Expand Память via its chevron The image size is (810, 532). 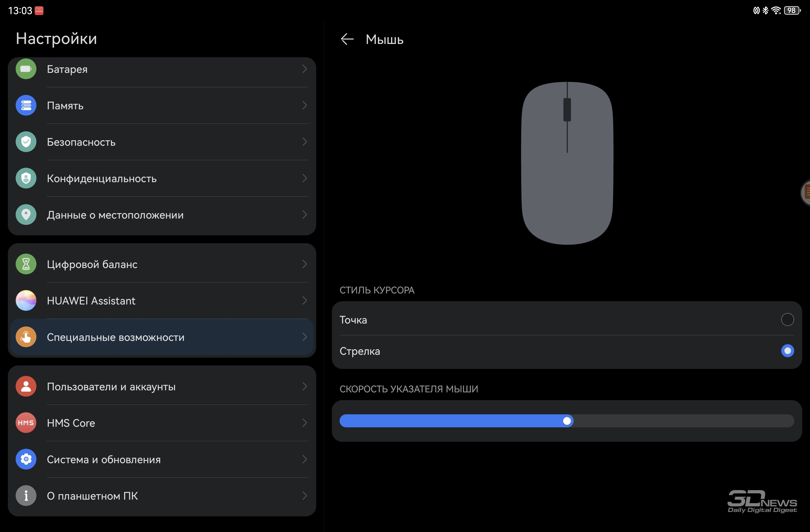pos(305,106)
